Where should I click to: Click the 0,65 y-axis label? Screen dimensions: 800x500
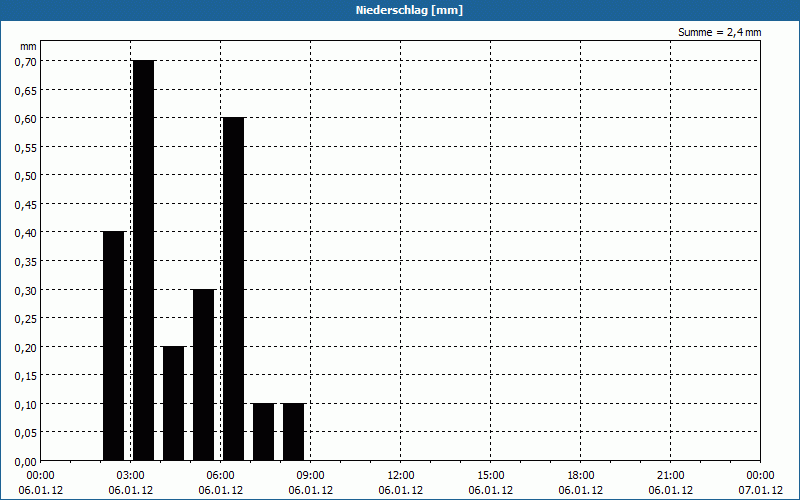[26, 90]
